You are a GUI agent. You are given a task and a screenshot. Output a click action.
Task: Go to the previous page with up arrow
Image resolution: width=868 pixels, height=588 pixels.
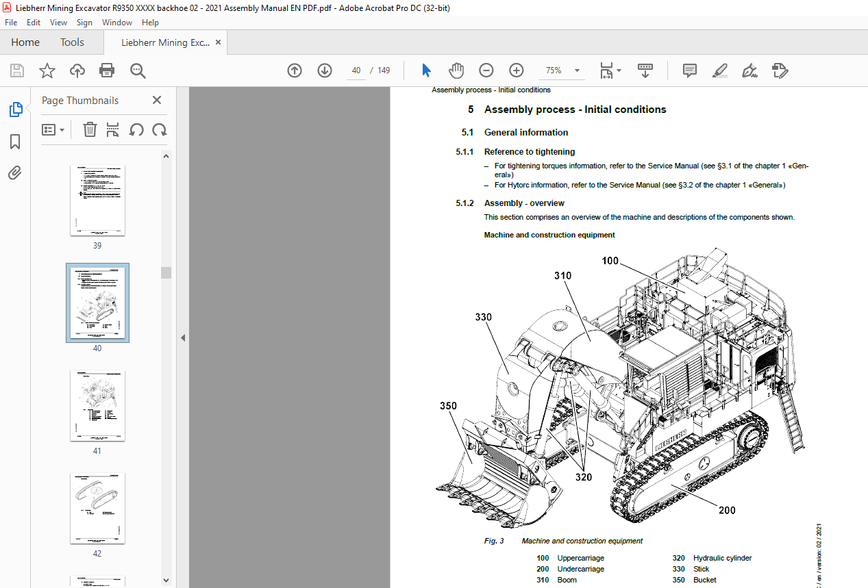tap(295, 71)
